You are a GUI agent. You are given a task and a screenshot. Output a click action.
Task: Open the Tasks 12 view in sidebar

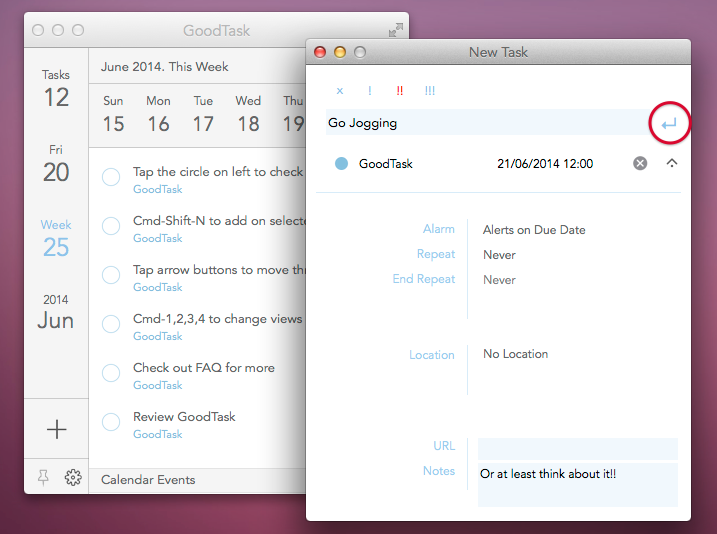click(56, 89)
